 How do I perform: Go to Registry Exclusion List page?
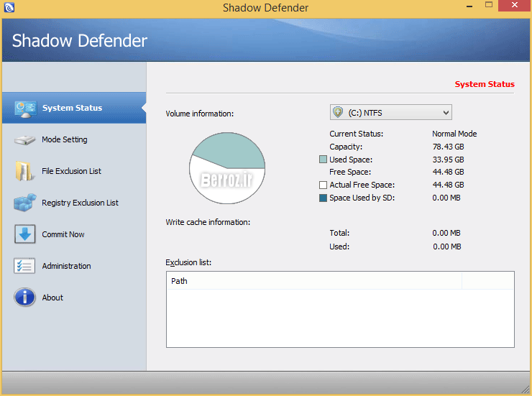click(x=80, y=203)
